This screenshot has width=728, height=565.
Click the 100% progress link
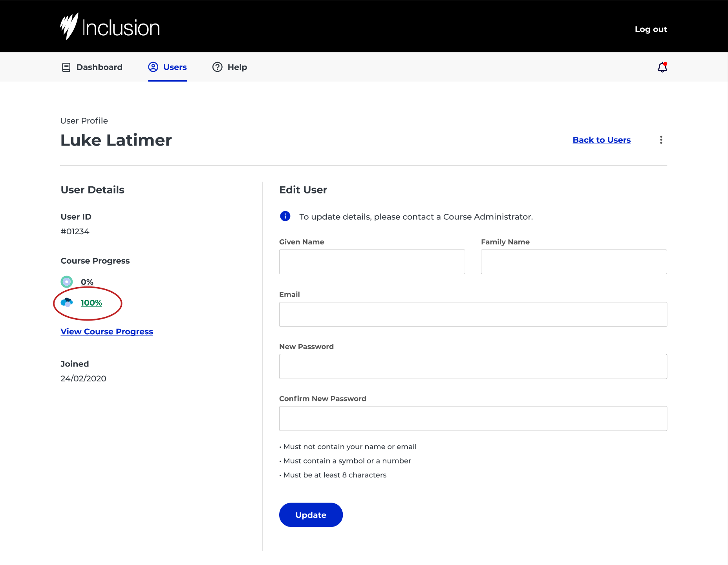(91, 303)
